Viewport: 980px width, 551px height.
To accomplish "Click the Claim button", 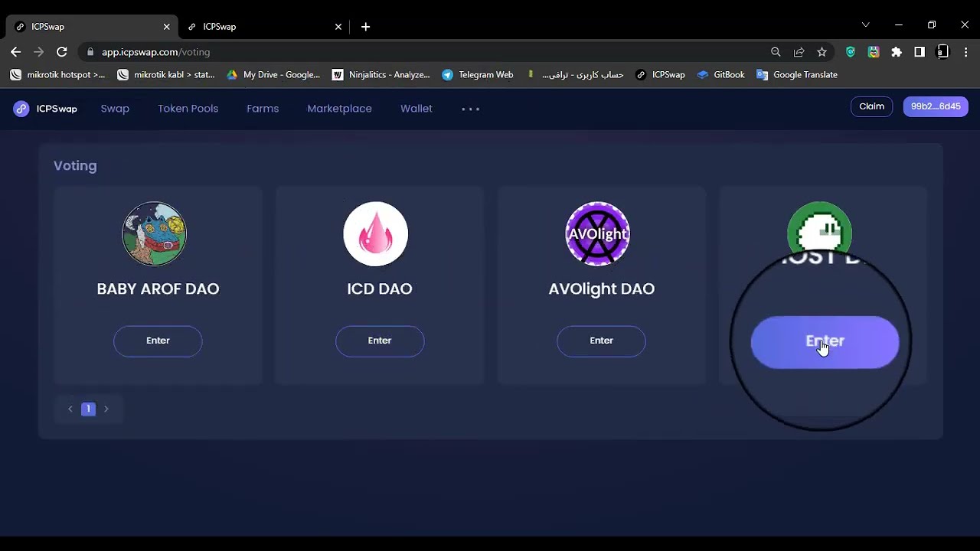I will pos(871,106).
